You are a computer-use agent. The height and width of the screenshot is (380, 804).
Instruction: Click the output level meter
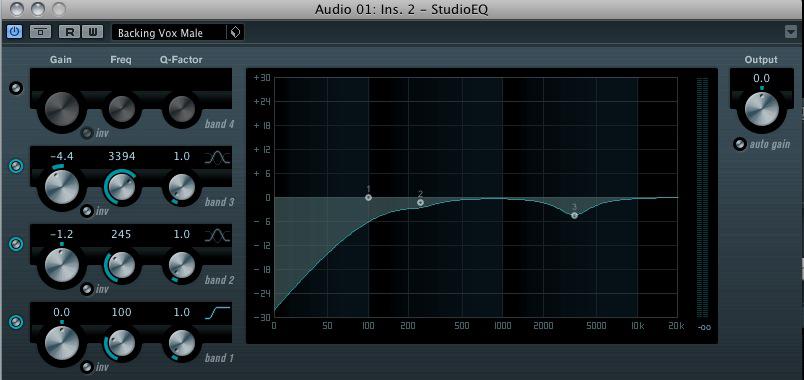[x=702, y=198]
